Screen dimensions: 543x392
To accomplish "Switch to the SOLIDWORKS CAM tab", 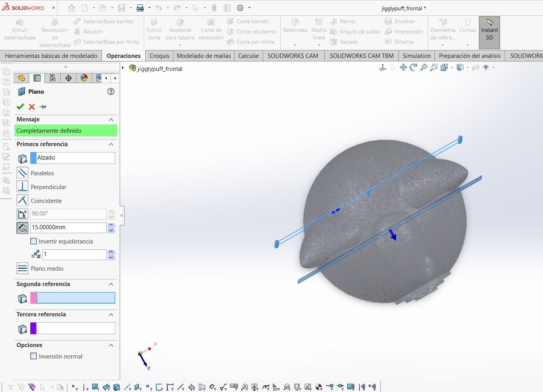I will [x=293, y=56].
